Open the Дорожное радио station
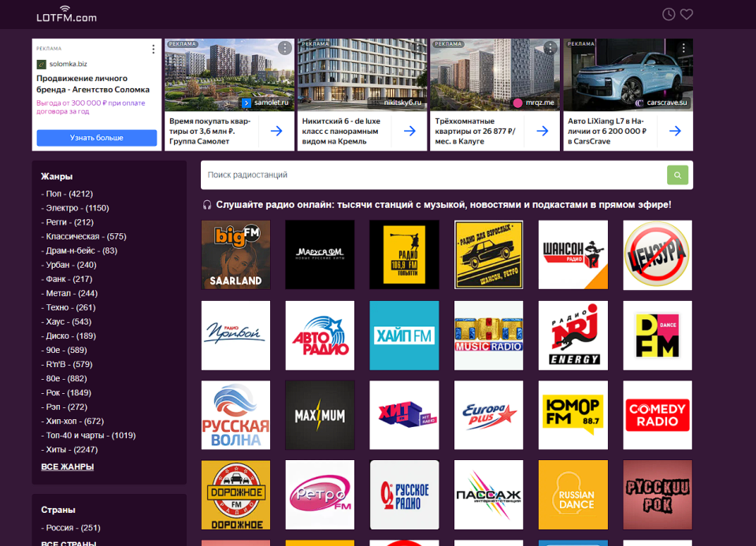Viewport: 756px width, 546px height. (x=235, y=495)
